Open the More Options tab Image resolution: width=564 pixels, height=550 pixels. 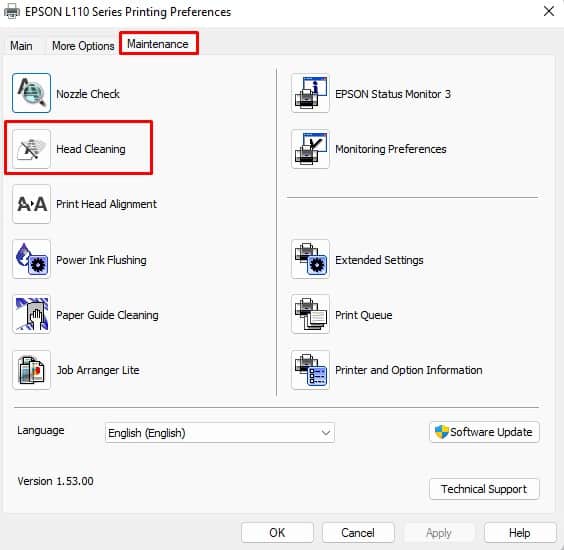point(83,46)
